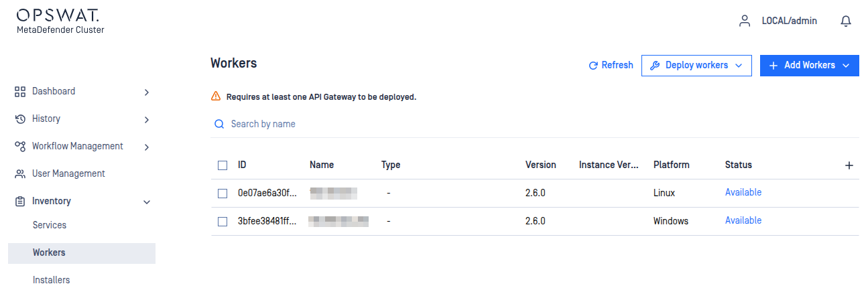Click the plus icon to add column
Viewport: 868px width, 296px height.
coord(849,165)
